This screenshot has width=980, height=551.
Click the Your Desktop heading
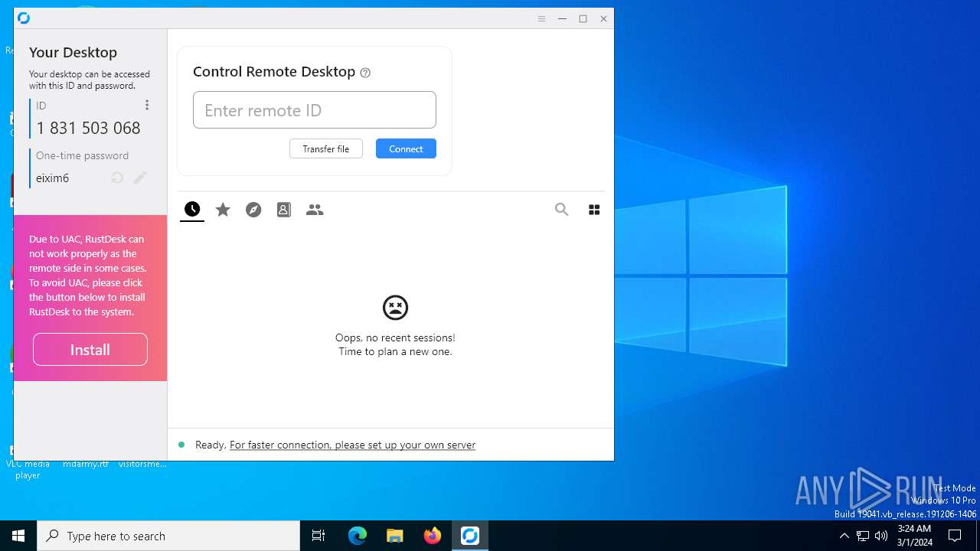(73, 52)
